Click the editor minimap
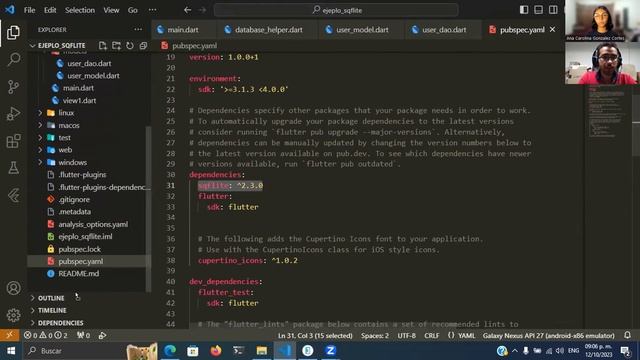 607,112
